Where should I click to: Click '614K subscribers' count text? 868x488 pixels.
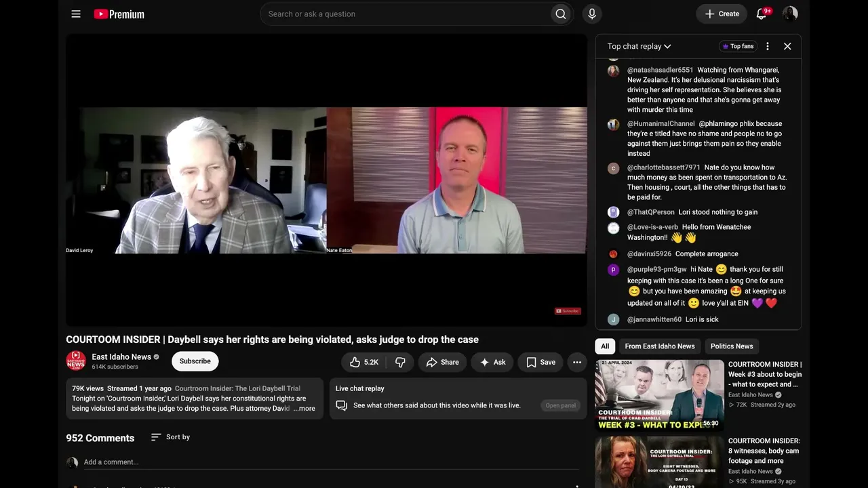pyautogui.click(x=115, y=367)
